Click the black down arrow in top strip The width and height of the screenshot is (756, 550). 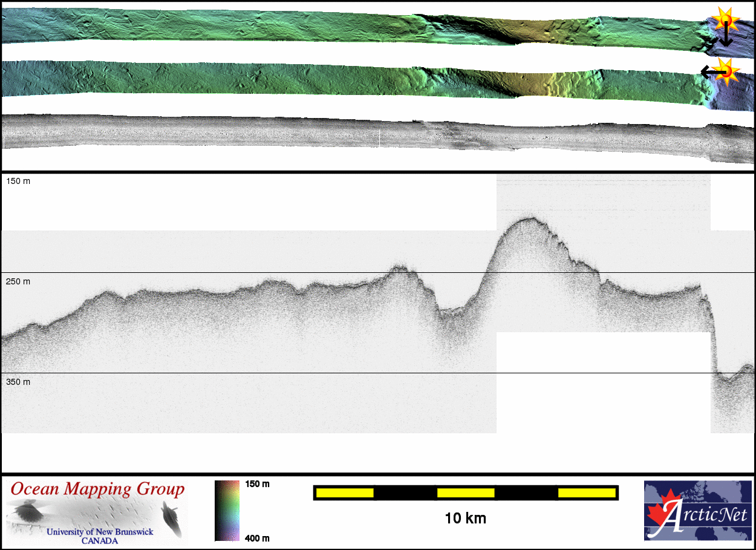click(x=725, y=38)
